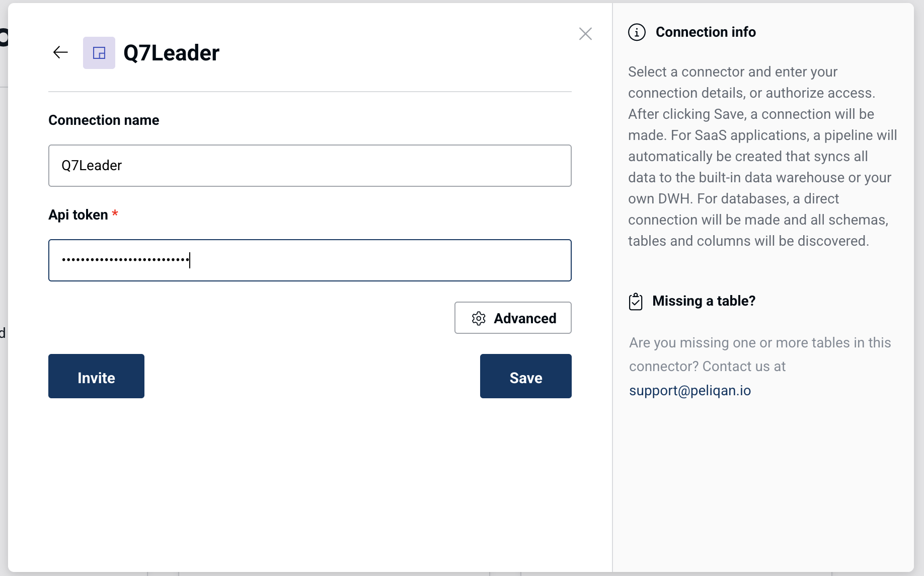Open Advanced settings

tap(513, 318)
